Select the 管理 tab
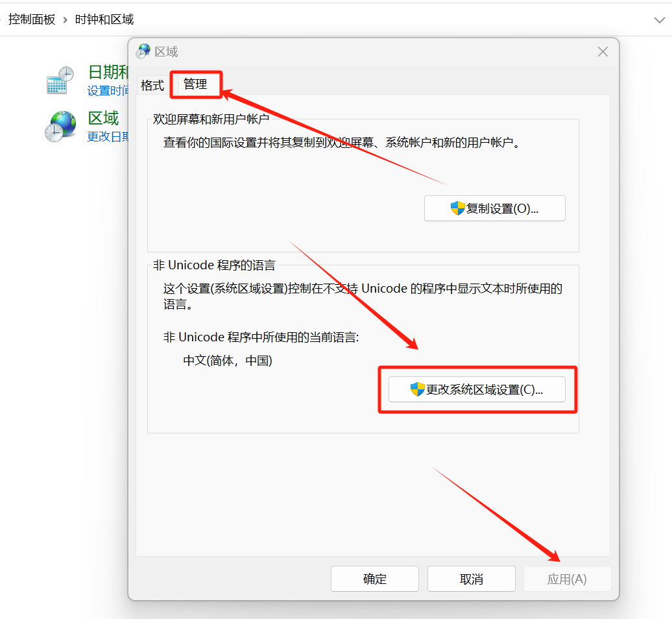Image resolution: width=672 pixels, height=619 pixels. (x=195, y=84)
